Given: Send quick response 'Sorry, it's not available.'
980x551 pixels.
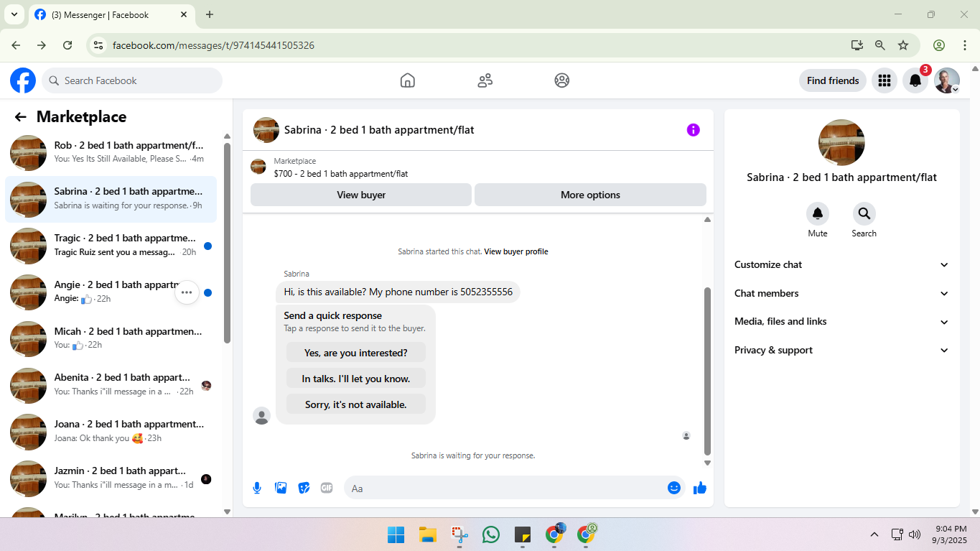Looking at the screenshot, I should (356, 404).
